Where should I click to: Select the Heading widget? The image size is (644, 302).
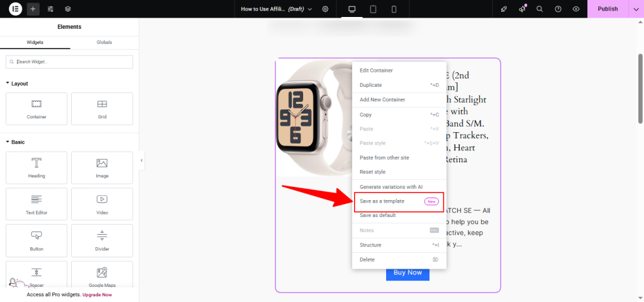pos(36,167)
